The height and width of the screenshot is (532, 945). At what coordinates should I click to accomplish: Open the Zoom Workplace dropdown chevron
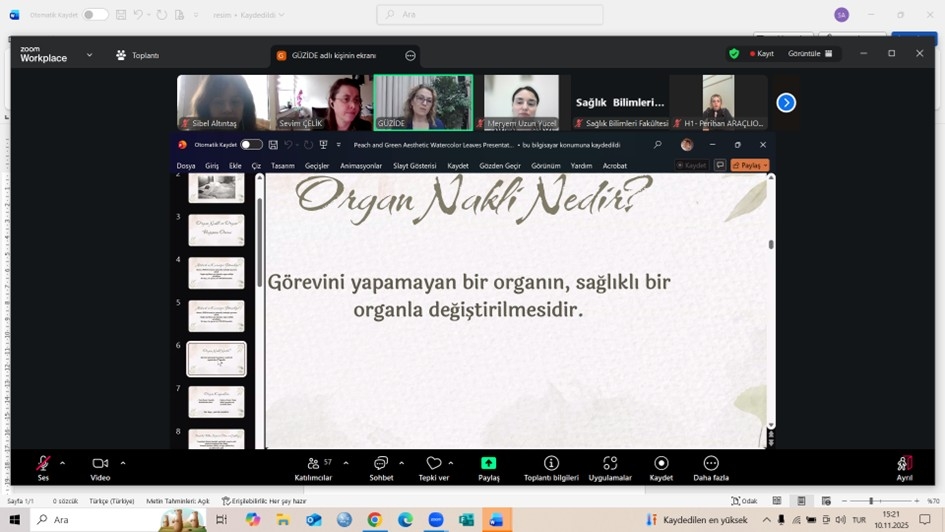pos(89,55)
